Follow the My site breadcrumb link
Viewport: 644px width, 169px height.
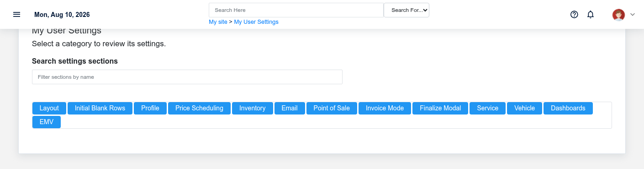[x=218, y=22]
